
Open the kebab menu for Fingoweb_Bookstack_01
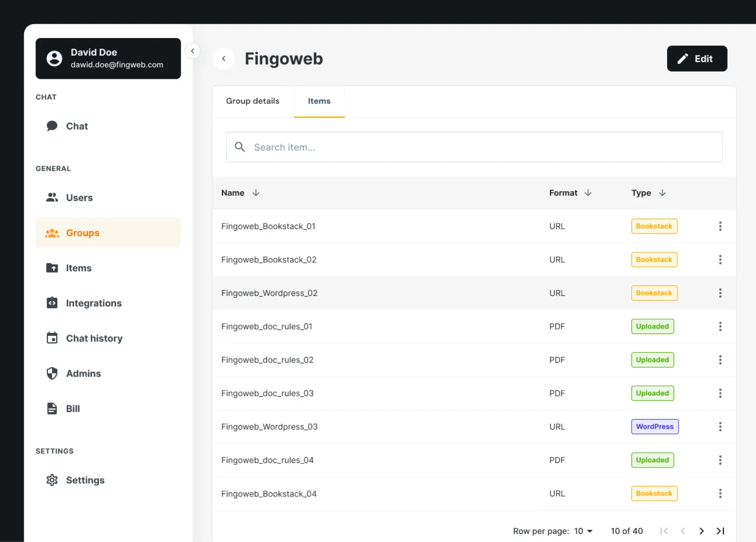click(x=720, y=226)
